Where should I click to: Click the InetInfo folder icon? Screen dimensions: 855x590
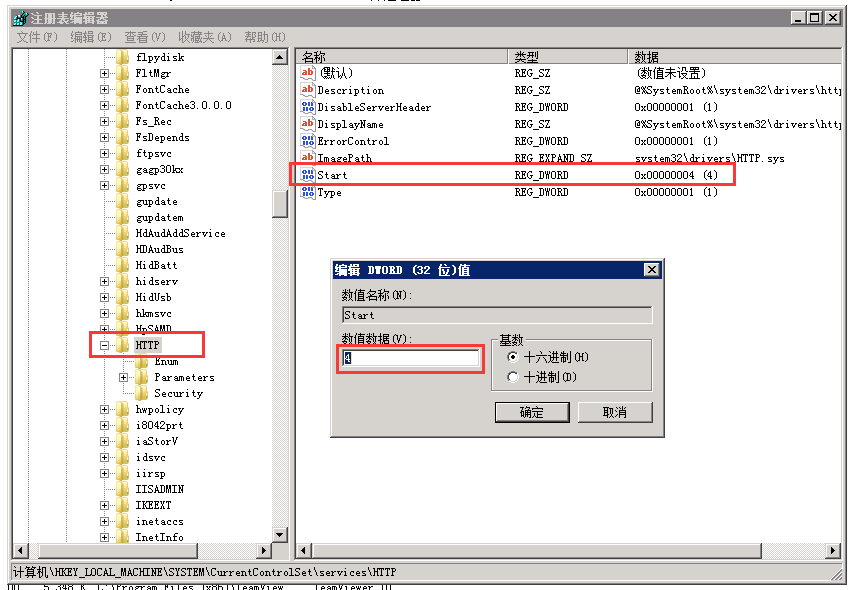pyautogui.click(x=123, y=537)
